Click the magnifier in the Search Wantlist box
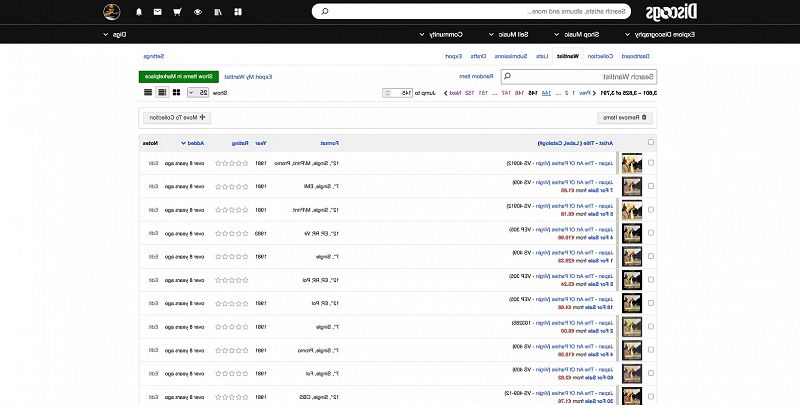This screenshot has height=405, width=800. point(507,77)
